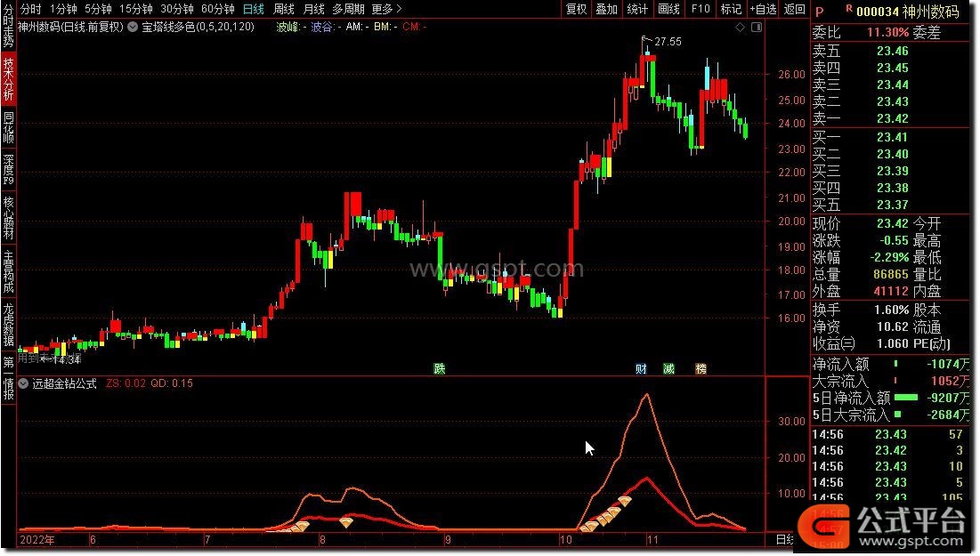Select the 1分钟 period
980x556 pixels.
tap(63, 9)
